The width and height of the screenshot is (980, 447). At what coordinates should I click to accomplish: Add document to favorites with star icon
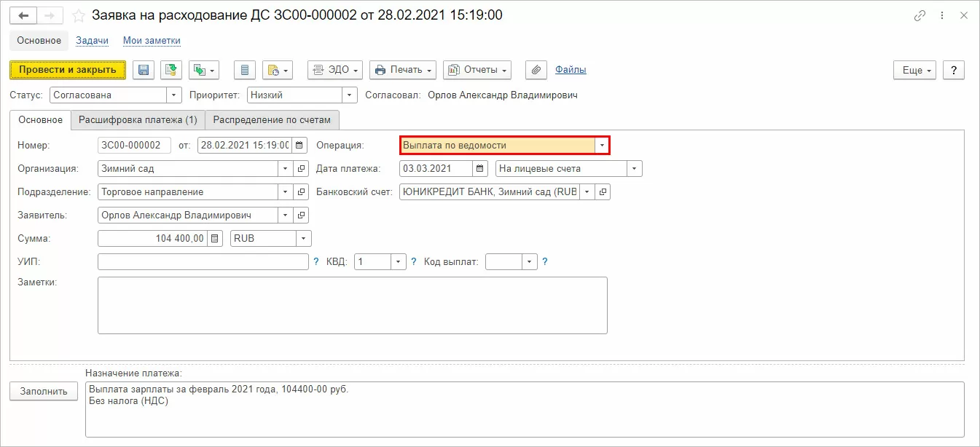point(79,15)
